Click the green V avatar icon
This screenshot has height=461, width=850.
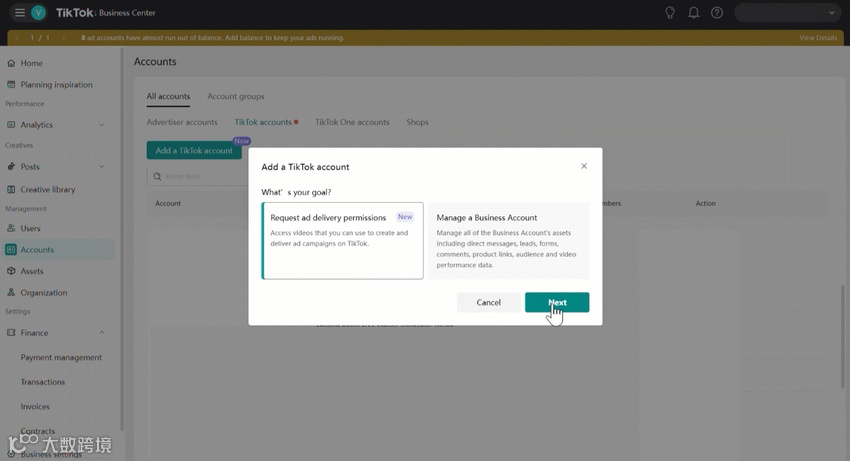pyautogui.click(x=38, y=12)
